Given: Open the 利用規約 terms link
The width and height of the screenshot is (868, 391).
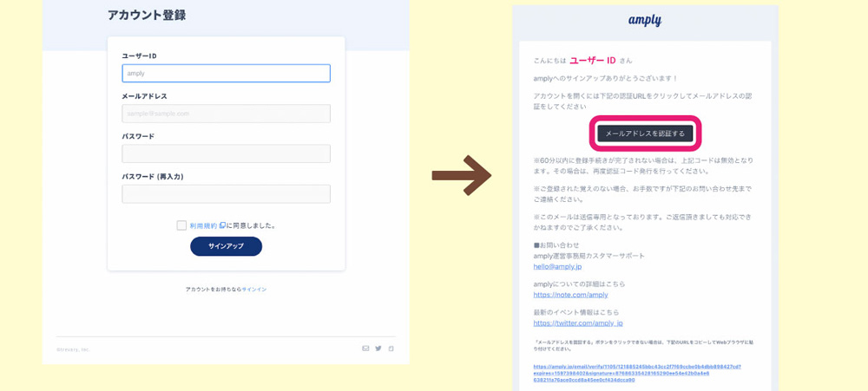Looking at the screenshot, I should [204, 225].
